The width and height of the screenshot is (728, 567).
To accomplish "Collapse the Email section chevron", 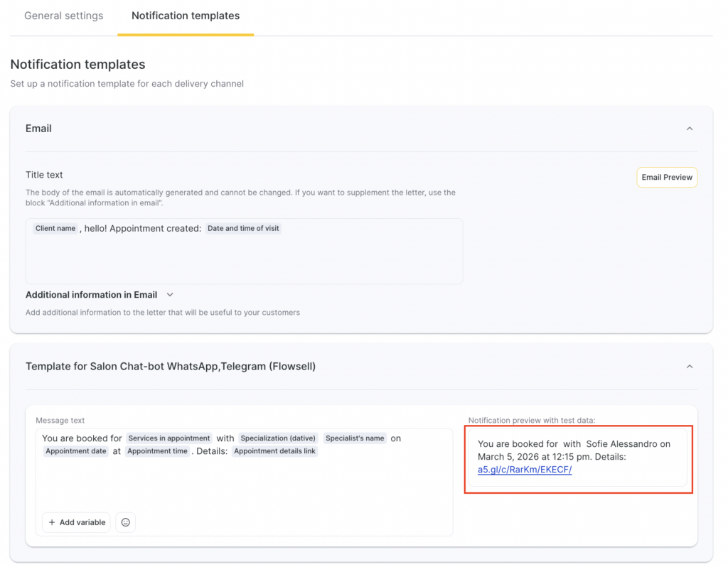I will pos(689,129).
